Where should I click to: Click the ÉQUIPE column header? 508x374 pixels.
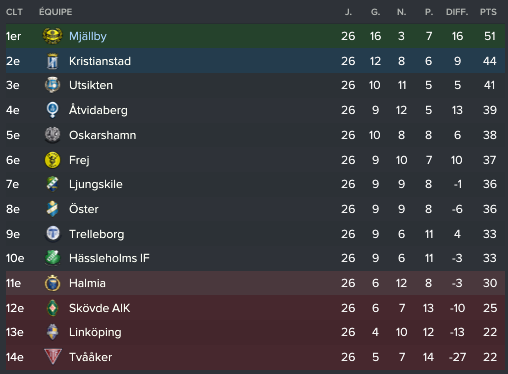pos(55,12)
